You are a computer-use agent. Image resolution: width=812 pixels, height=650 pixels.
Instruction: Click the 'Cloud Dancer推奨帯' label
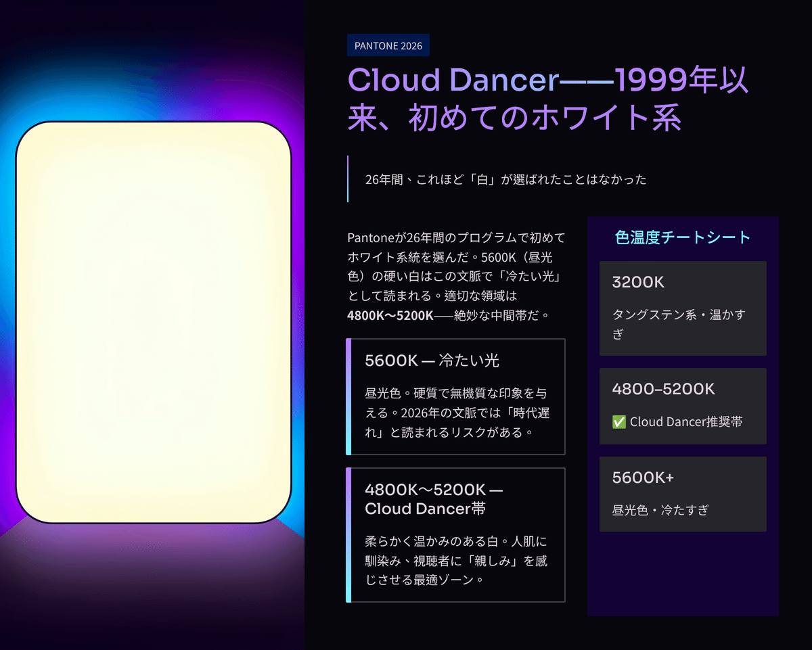686,422
